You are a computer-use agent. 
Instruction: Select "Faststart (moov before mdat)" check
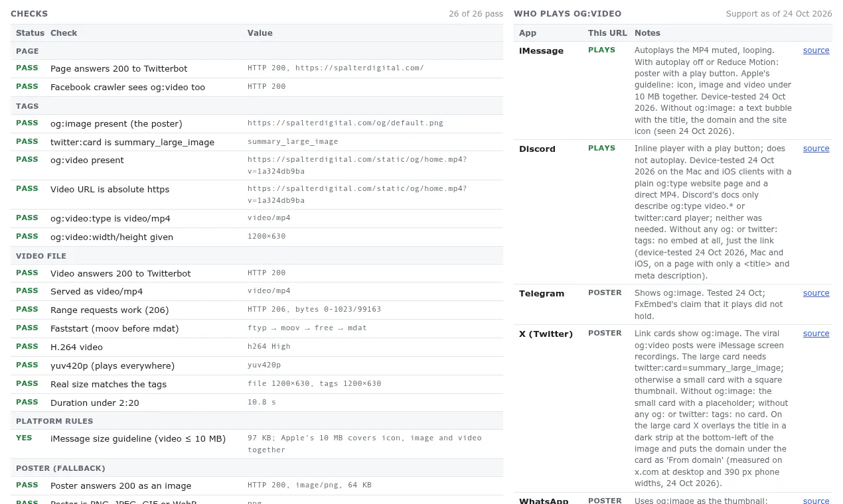pyautogui.click(x=114, y=329)
